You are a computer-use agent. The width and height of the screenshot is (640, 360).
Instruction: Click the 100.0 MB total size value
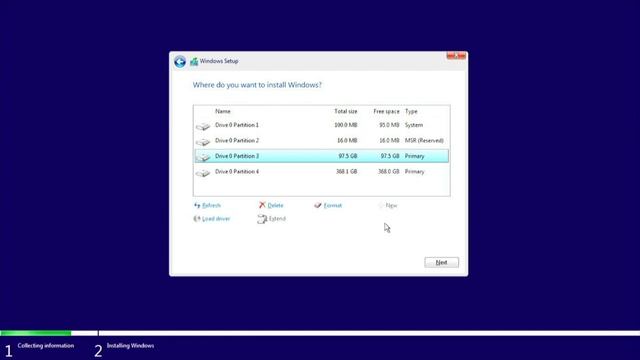pyautogui.click(x=346, y=125)
